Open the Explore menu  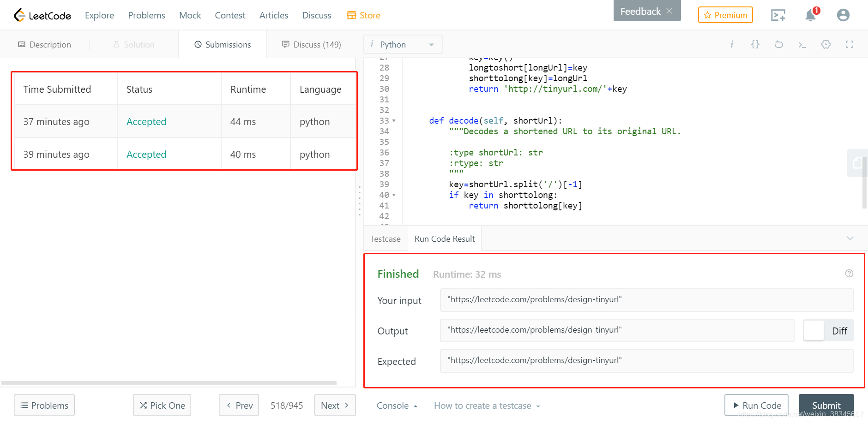[99, 15]
